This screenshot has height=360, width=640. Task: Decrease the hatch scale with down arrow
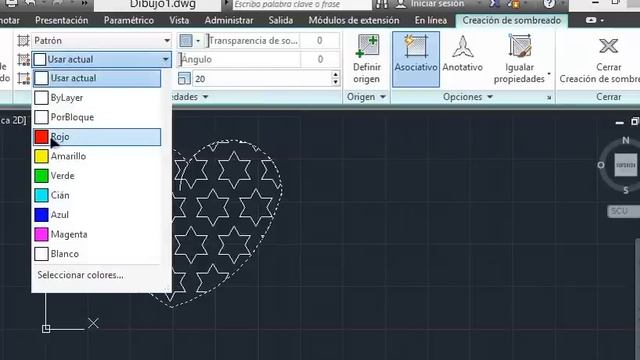[x=336, y=82]
